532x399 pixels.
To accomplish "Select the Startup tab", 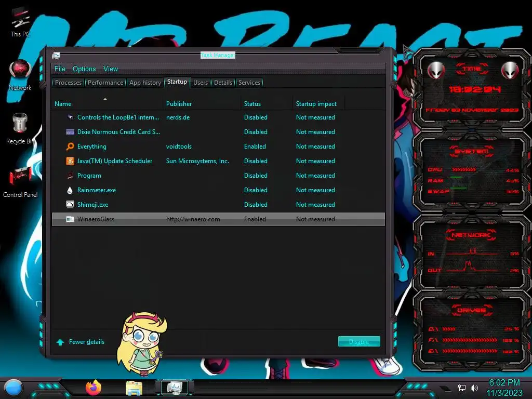I will 177,82.
